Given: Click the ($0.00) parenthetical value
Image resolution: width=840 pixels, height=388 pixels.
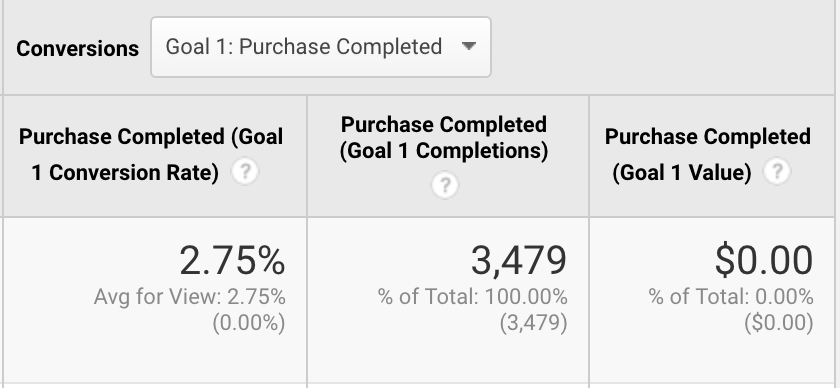Looking at the screenshot, I should pyautogui.click(x=779, y=323).
